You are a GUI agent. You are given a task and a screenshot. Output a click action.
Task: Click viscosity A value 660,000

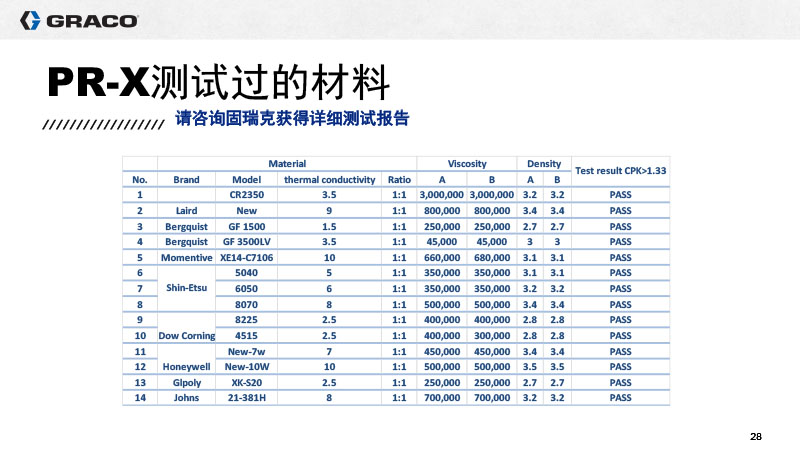pyautogui.click(x=442, y=258)
